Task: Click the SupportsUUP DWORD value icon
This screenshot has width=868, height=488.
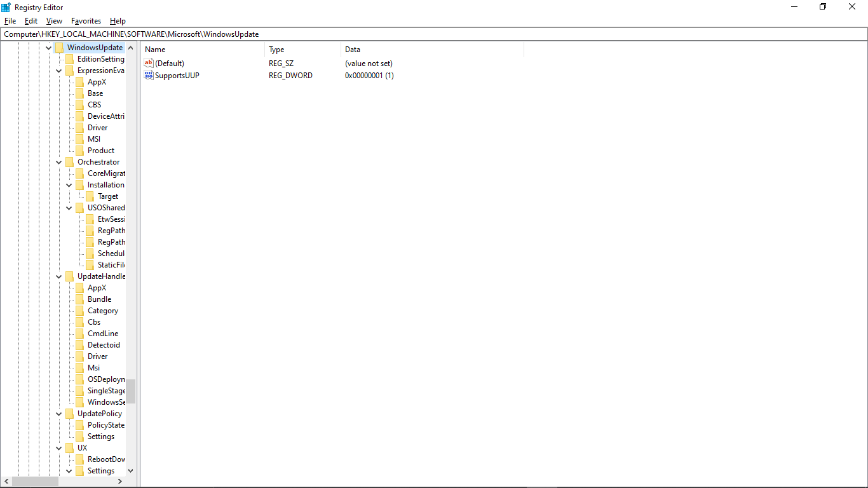Action: [149, 75]
